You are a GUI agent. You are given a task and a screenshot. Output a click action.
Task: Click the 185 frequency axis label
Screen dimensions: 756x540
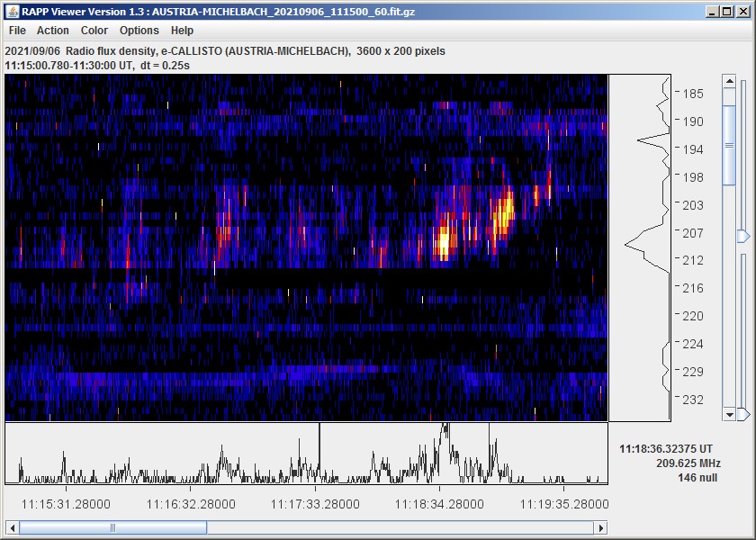(x=693, y=94)
